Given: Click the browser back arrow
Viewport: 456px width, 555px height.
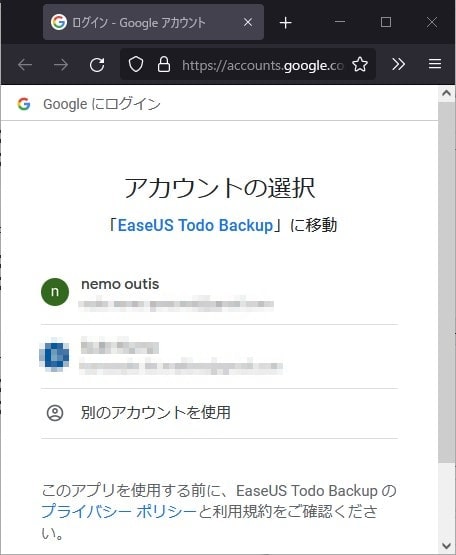Looking at the screenshot, I should 25,65.
